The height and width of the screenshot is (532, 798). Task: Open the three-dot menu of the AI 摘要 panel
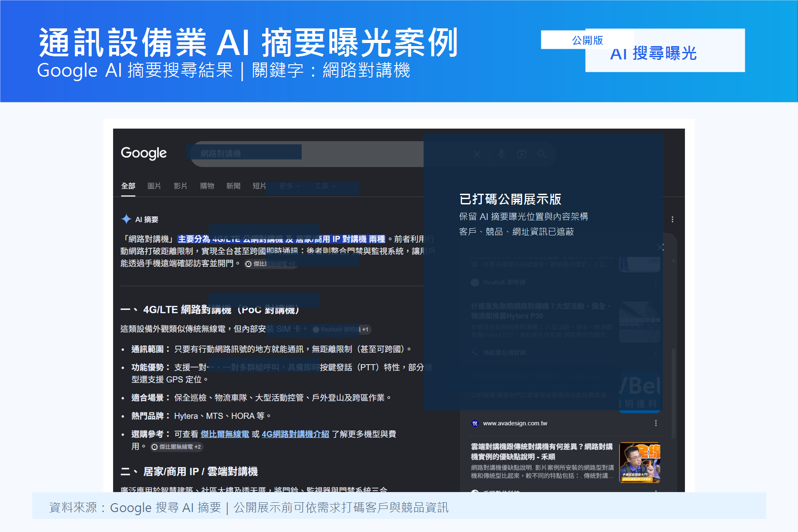[673, 219]
